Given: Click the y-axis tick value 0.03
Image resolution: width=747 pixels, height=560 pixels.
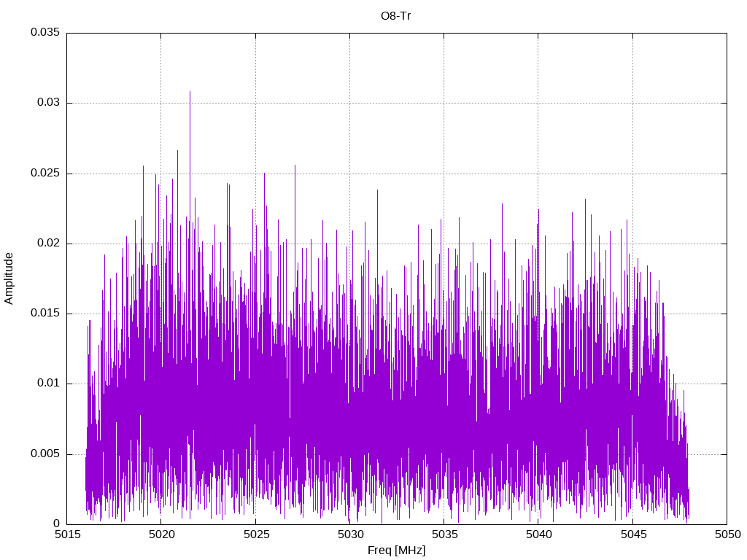Looking at the screenshot, I should point(49,102).
